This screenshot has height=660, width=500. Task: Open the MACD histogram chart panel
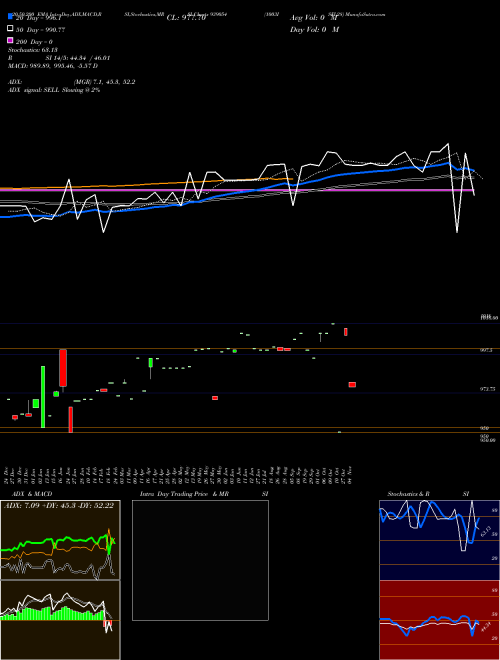[x=60, y=620]
